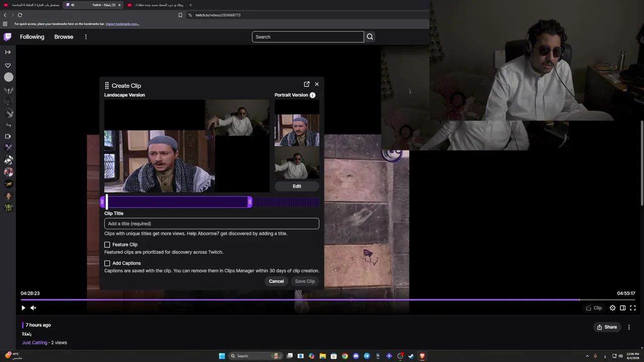This screenshot has width=644, height=362.
Task: Unmute the video player
Action: pos(33,308)
